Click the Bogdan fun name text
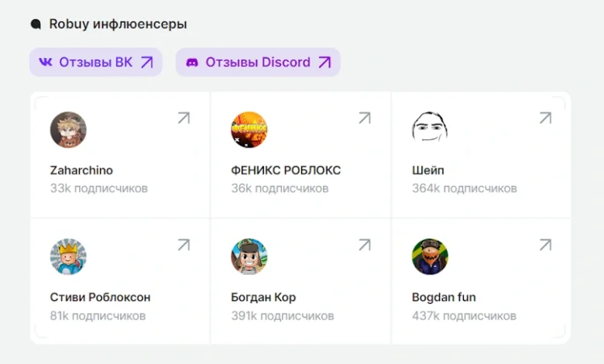The image size is (604, 364). point(444,297)
